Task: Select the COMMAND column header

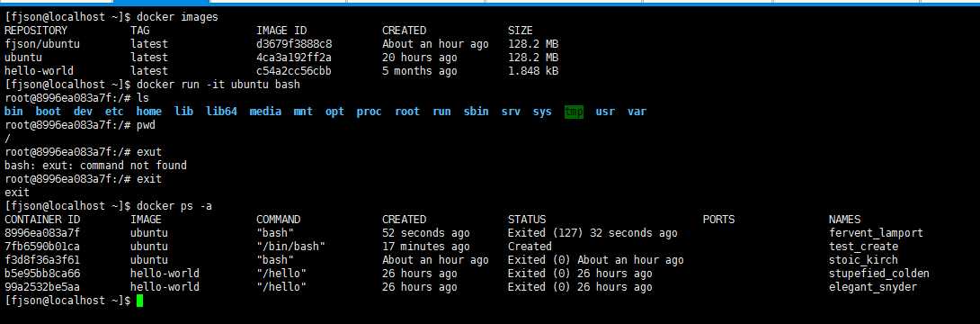Action: 278,220
